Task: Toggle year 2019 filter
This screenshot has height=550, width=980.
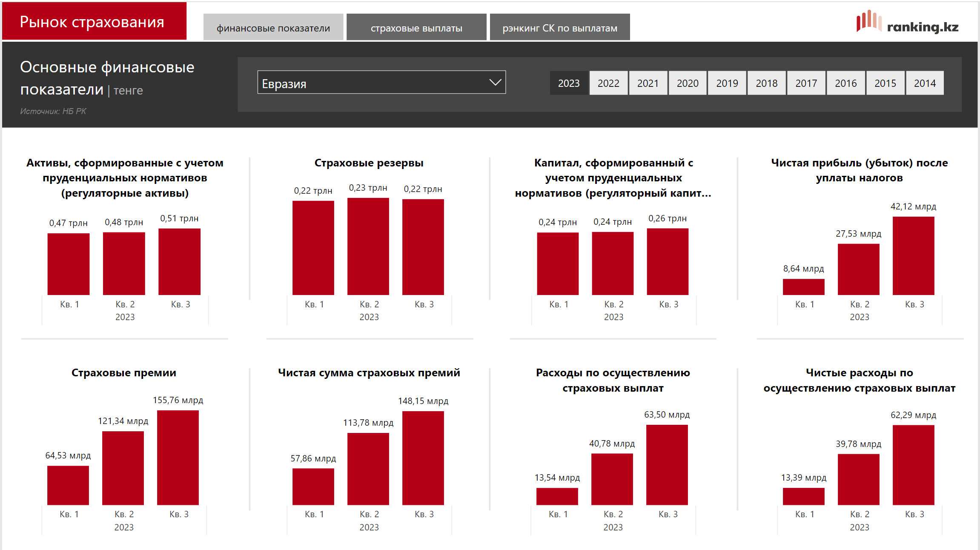Action: pyautogui.click(x=727, y=83)
